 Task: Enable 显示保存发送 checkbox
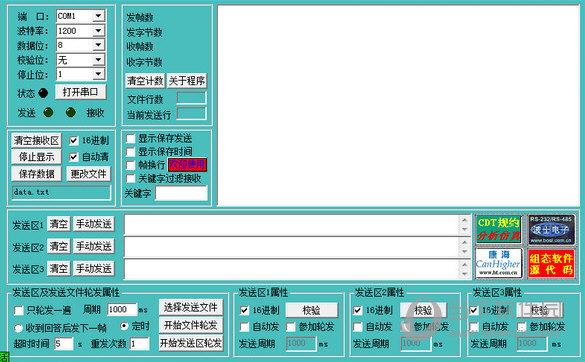(x=130, y=139)
